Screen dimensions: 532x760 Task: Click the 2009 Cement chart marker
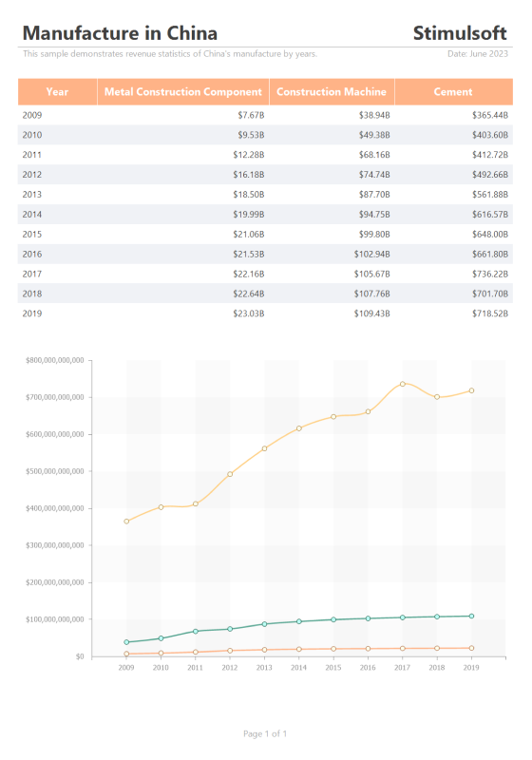click(126, 522)
